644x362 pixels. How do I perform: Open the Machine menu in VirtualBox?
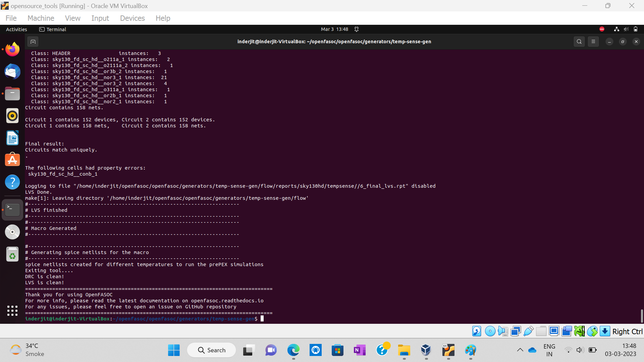41,18
